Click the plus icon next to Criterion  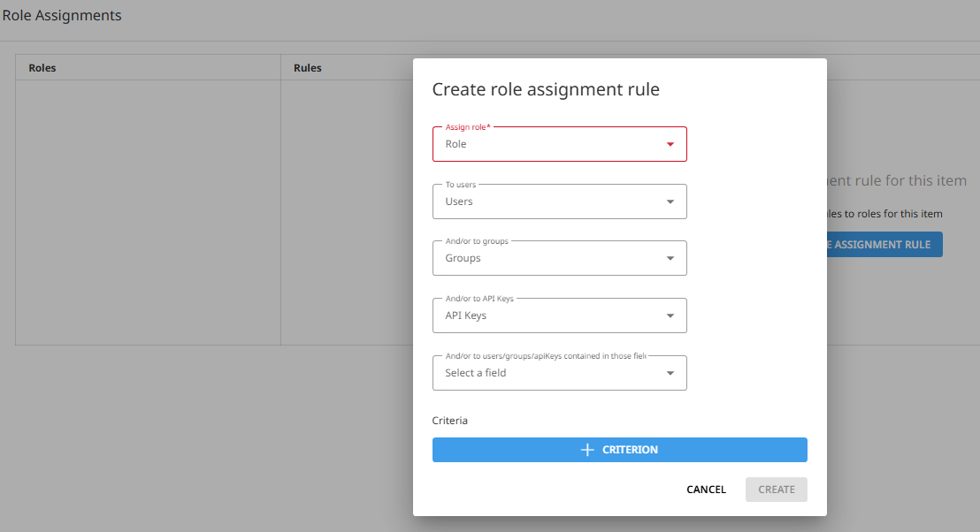[587, 450]
